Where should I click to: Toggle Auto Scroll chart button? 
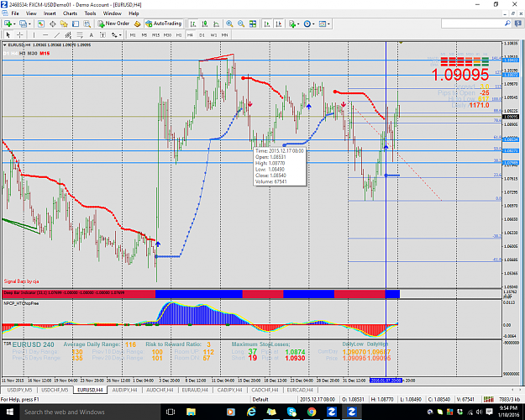coord(267,24)
